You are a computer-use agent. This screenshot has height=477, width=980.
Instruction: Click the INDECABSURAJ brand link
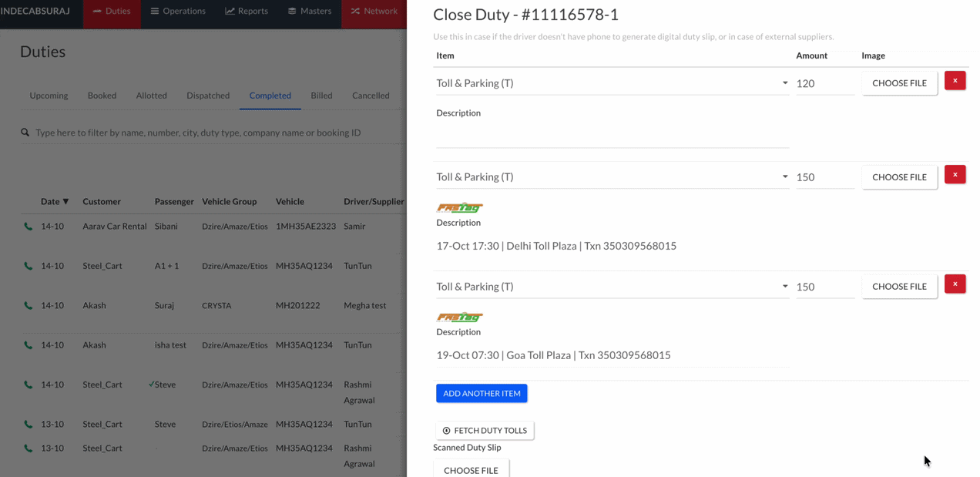35,12
